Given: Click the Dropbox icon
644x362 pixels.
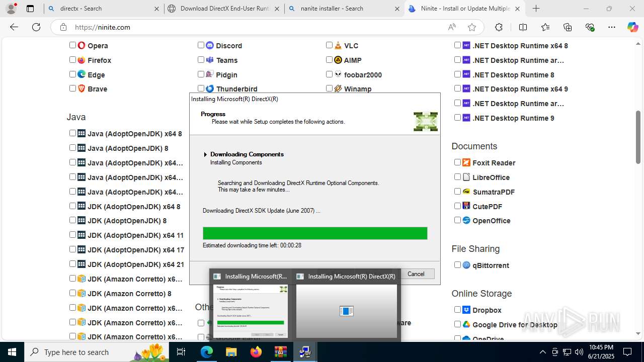Looking at the screenshot, I should [466, 310].
